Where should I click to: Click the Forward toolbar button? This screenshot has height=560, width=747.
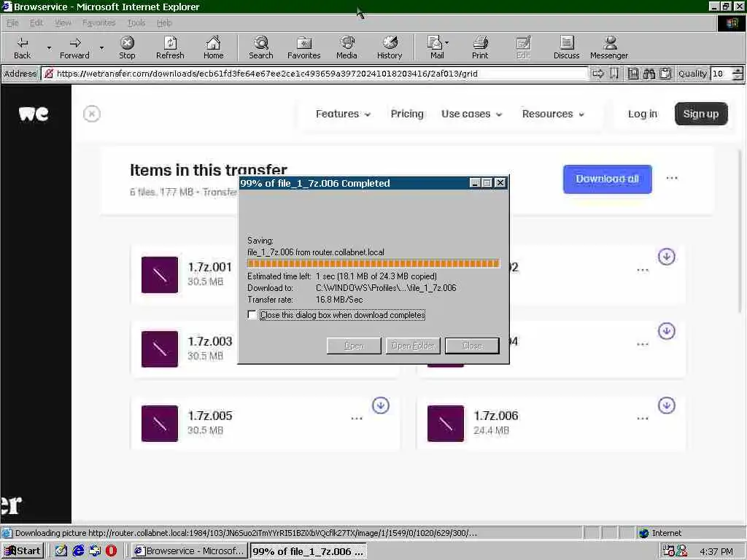[75, 47]
